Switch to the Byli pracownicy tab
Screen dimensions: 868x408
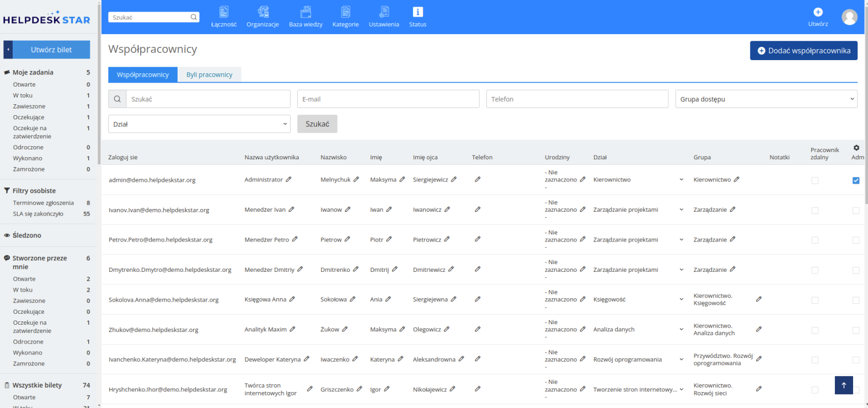click(x=209, y=75)
